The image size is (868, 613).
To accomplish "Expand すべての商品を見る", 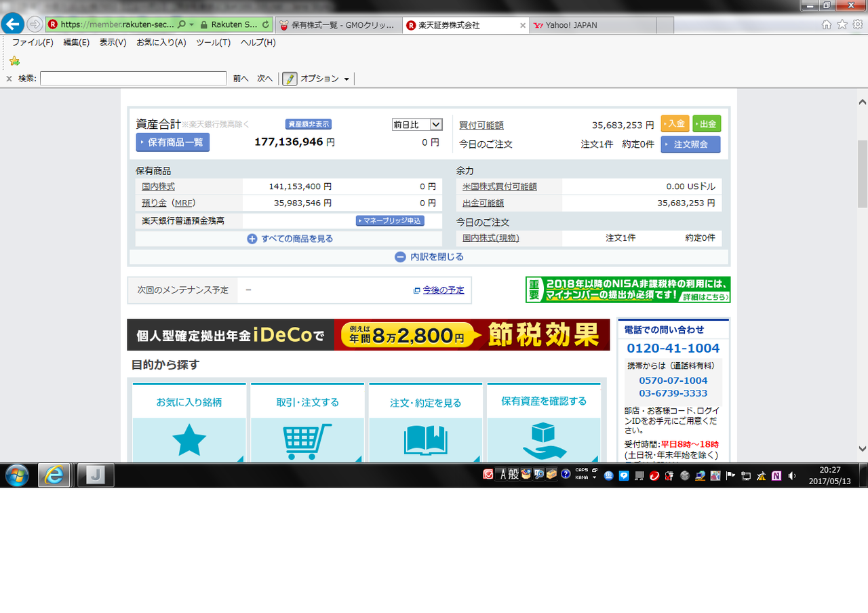I will point(290,239).
